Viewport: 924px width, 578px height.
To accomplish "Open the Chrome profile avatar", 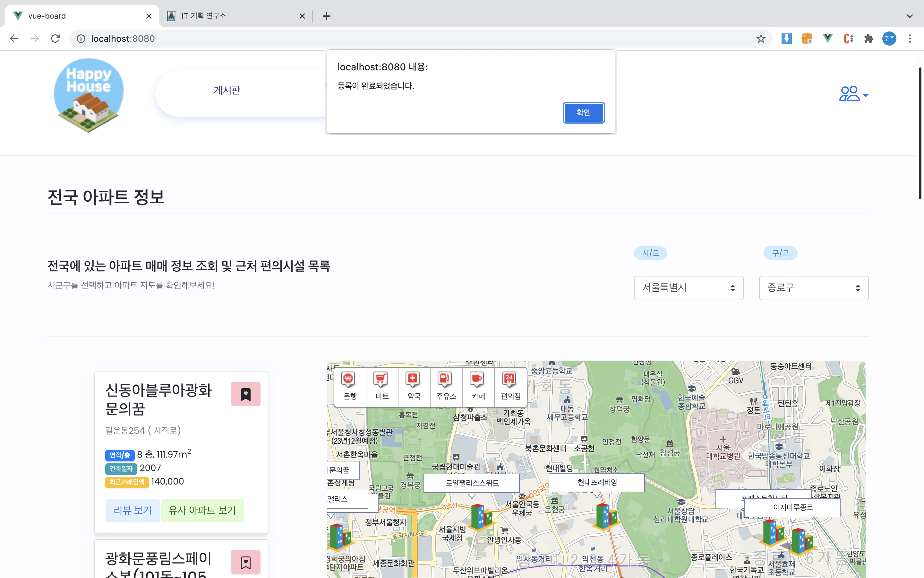I will click(889, 39).
